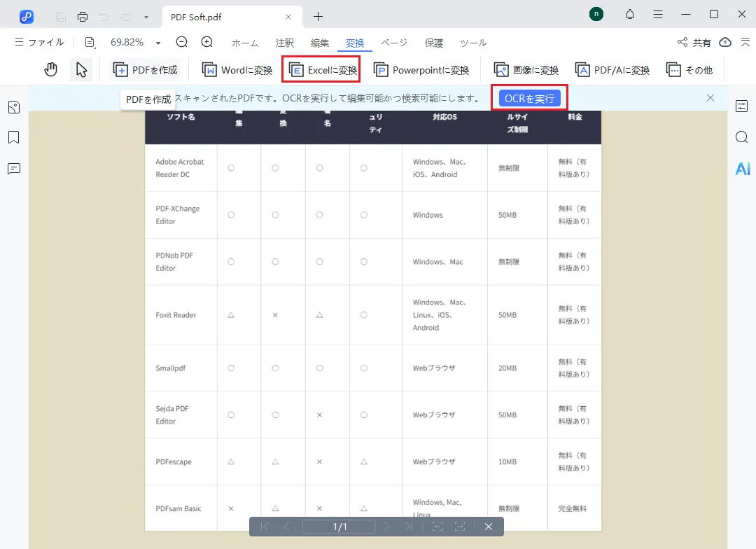756x549 pixels.
Task: Go to last page in navigation bar
Action: click(409, 527)
